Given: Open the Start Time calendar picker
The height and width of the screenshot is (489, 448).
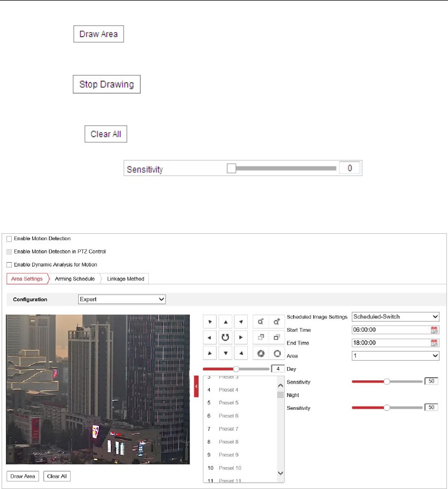Looking at the screenshot, I should (x=434, y=330).
